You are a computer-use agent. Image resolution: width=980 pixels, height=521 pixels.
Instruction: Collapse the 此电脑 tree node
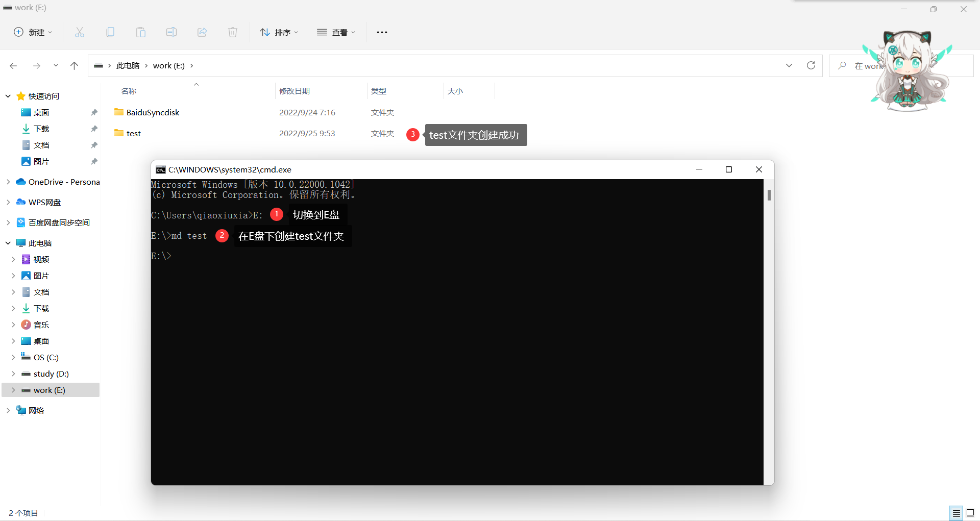(8, 243)
